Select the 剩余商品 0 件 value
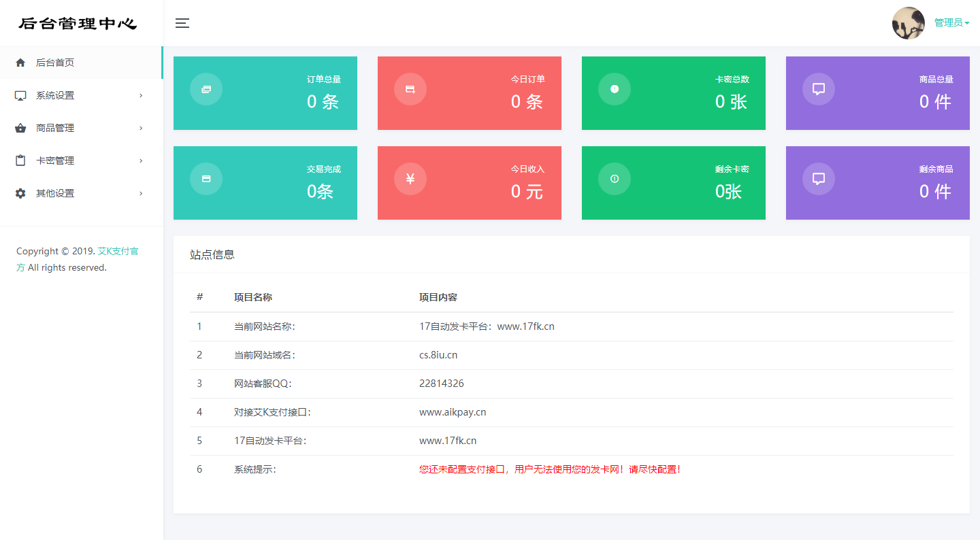Screen dimensions: 980x540 [935, 192]
